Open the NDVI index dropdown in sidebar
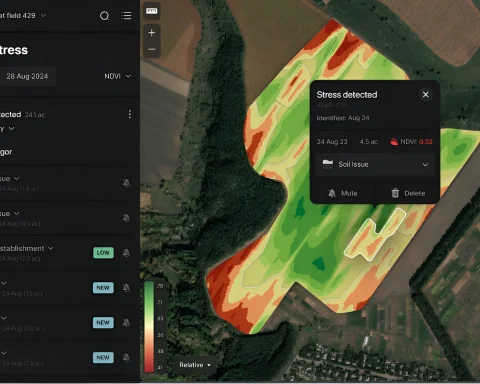Image resolution: width=480 pixels, height=384 pixels. point(117,76)
